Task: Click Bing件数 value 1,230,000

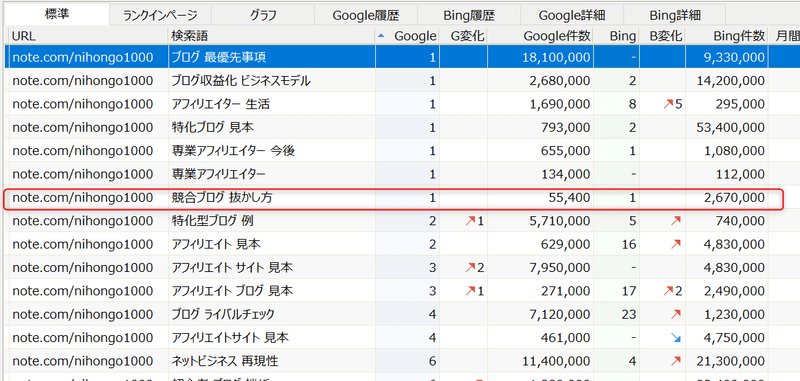Action: [734, 315]
